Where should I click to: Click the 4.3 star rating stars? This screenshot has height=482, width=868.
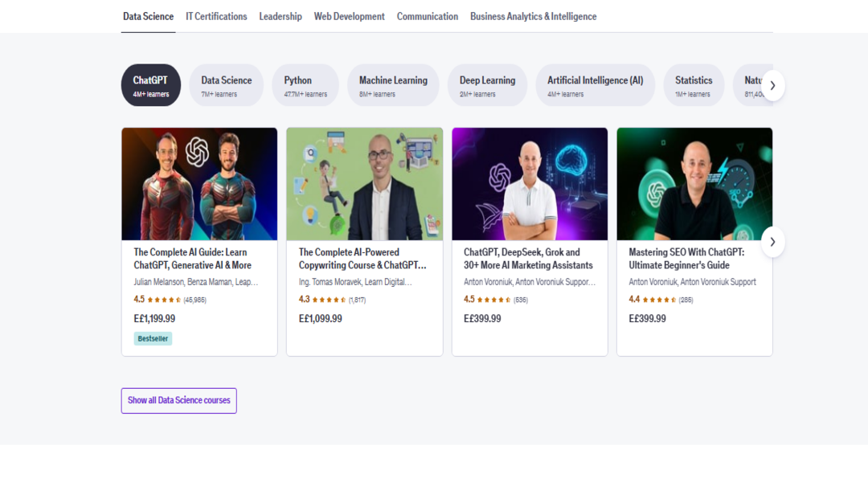pyautogui.click(x=329, y=300)
